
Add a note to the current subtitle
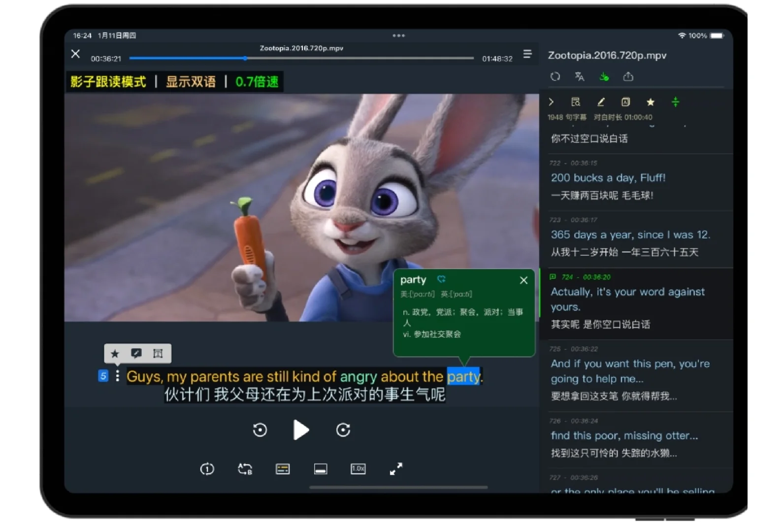click(136, 353)
